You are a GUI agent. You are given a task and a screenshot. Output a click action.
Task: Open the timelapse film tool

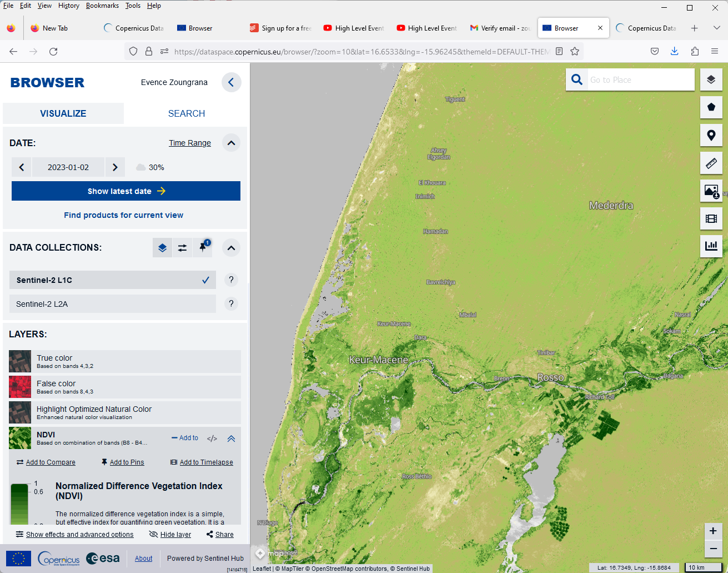(x=711, y=218)
